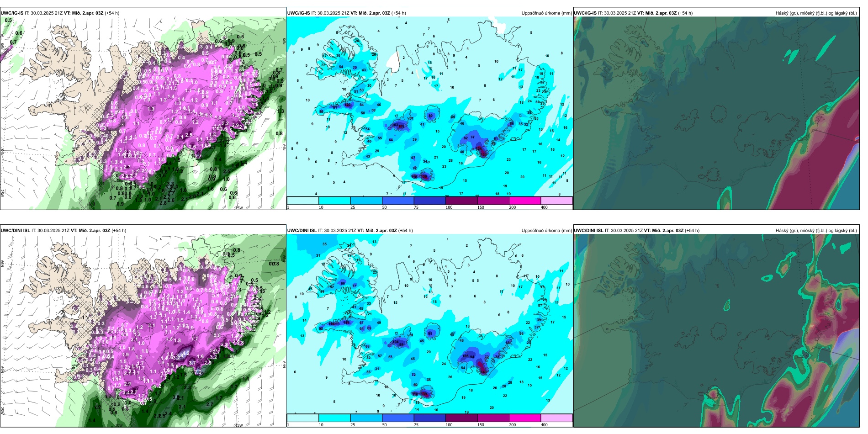
Task: Open the IG-IS wind and snowfall map panel
Action: tap(143, 113)
